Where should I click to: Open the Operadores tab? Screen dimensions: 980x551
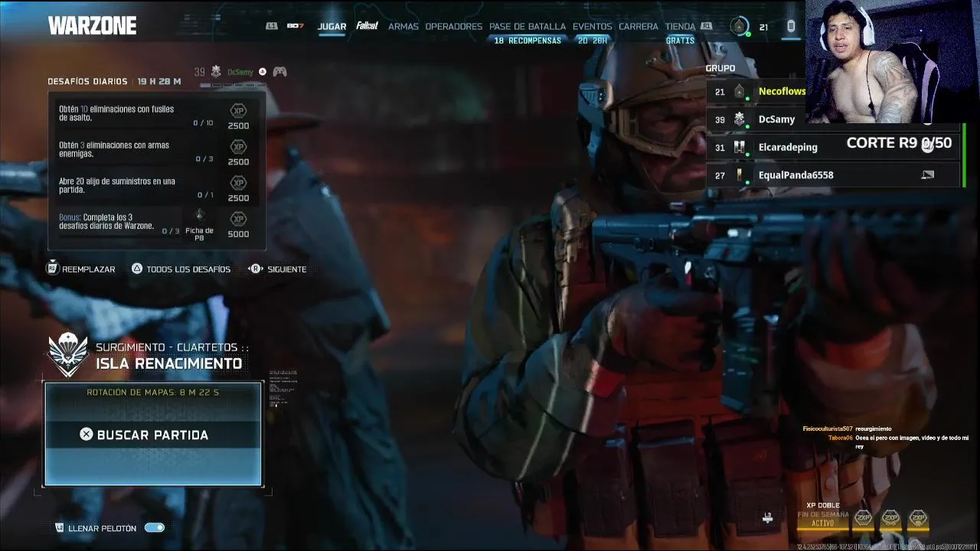point(454,26)
